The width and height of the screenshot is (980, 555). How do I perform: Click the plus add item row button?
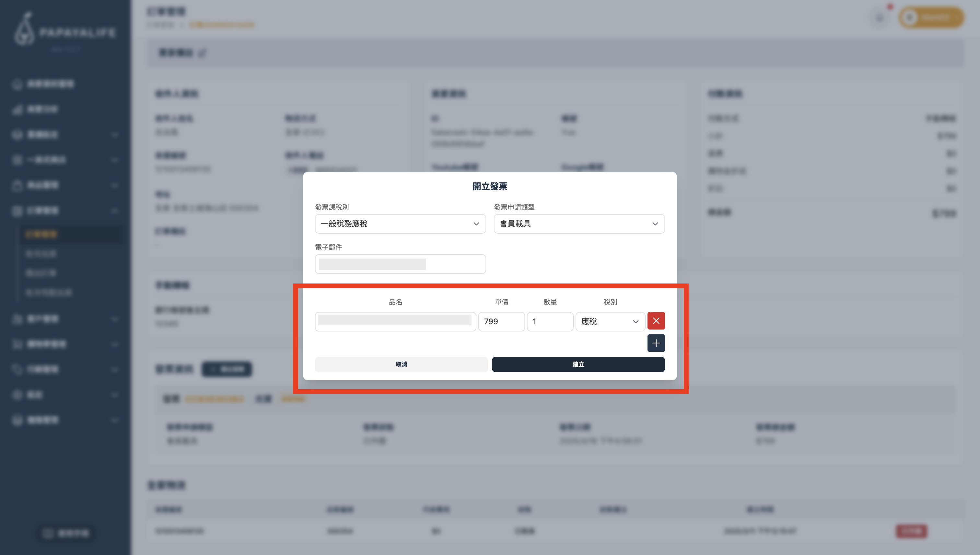click(656, 343)
